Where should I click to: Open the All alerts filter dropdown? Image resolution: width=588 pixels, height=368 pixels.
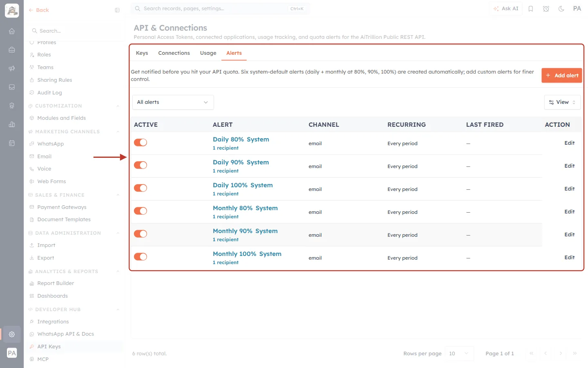click(x=173, y=102)
